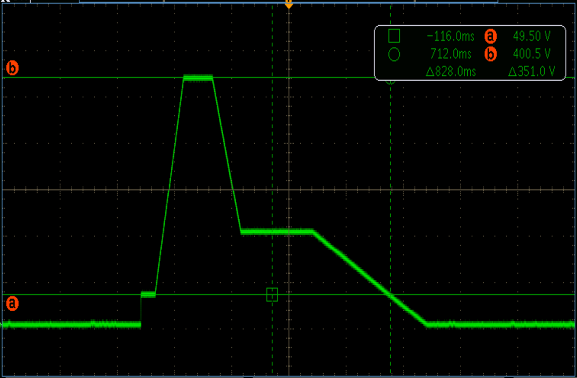Image resolution: width=577 pixels, height=378 pixels.
Task: Select the -116.0ms time readout
Action: pos(450,36)
